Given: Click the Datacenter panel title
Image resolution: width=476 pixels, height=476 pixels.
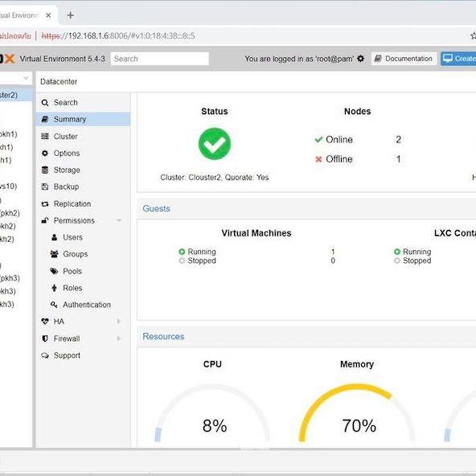Looking at the screenshot, I should 59,82.
